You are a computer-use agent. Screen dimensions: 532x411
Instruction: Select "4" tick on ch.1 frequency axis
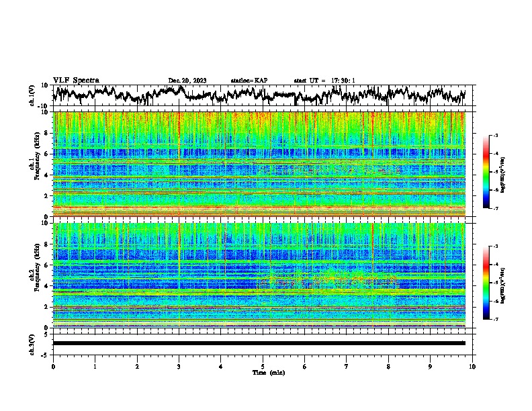click(x=46, y=175)
